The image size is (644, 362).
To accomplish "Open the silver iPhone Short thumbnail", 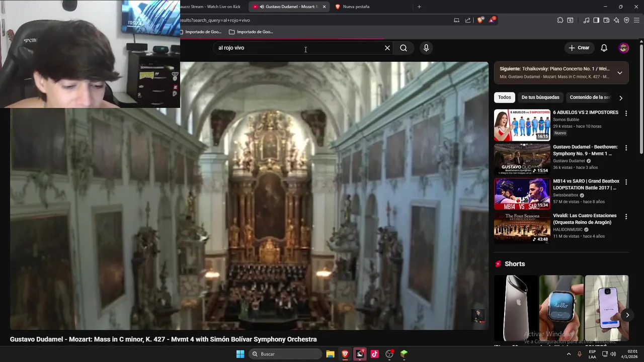I will pos(516,308).
